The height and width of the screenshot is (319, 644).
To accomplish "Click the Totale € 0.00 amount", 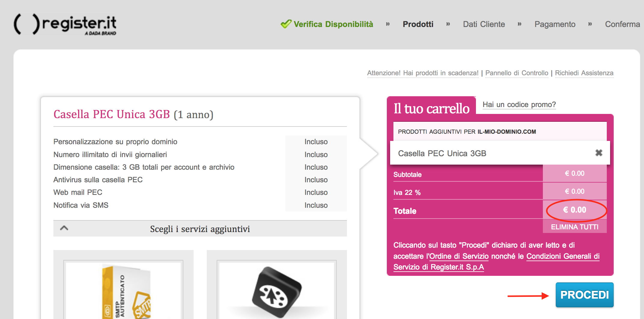I will [x=574, y=210].
